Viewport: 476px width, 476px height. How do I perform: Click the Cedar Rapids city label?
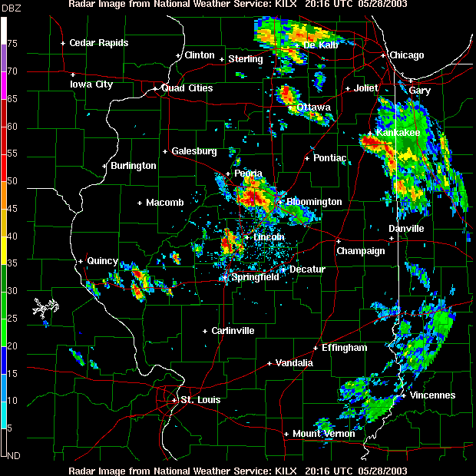pyautogui.click(x=99, y=43)
